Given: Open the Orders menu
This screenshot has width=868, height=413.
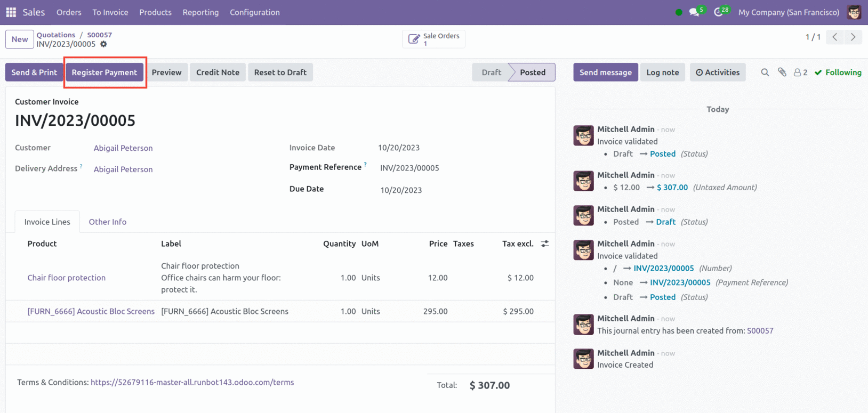Looking at the screenshot, I should [69, 12].
